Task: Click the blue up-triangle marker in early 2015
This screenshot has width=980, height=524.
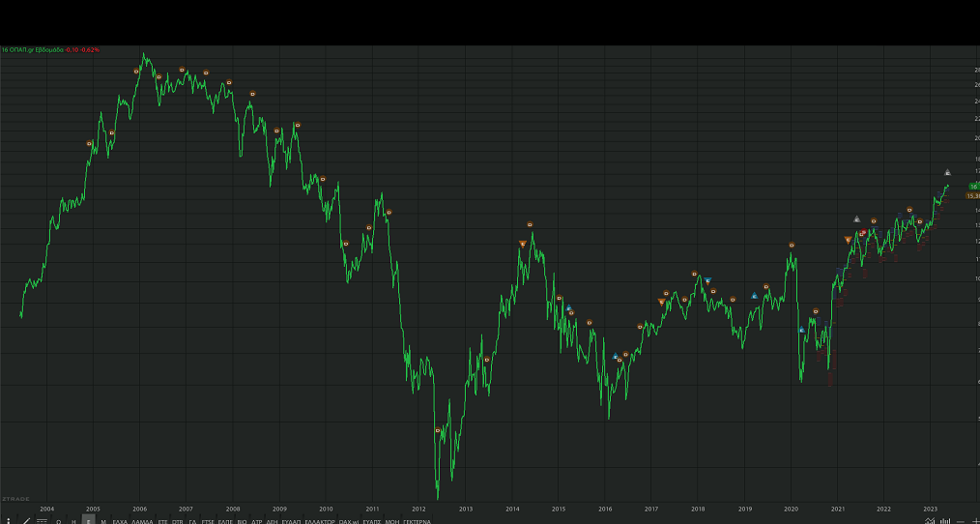Action: pyautogui.click(x=568, y=307)
